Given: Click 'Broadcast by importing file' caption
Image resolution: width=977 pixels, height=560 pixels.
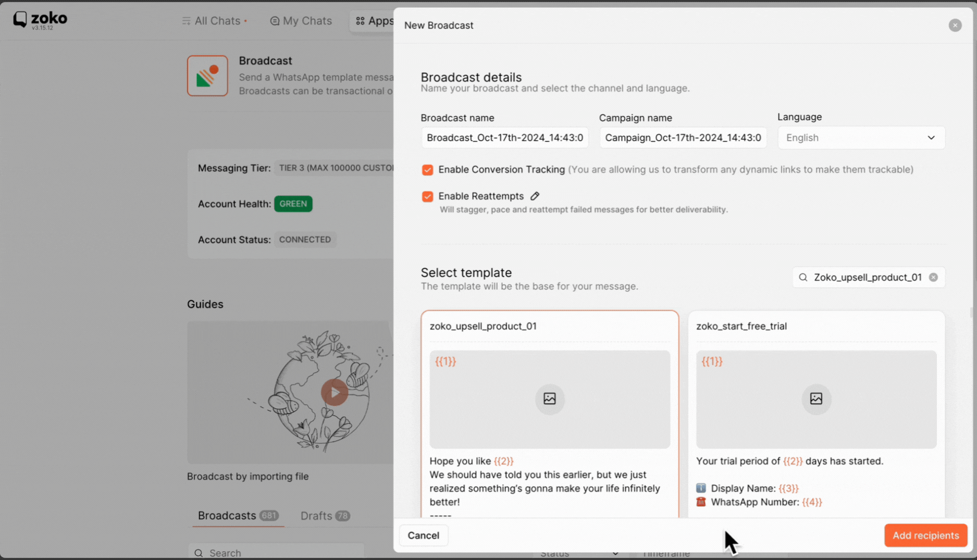Looking at the screenshot, I should pos(248,477).
